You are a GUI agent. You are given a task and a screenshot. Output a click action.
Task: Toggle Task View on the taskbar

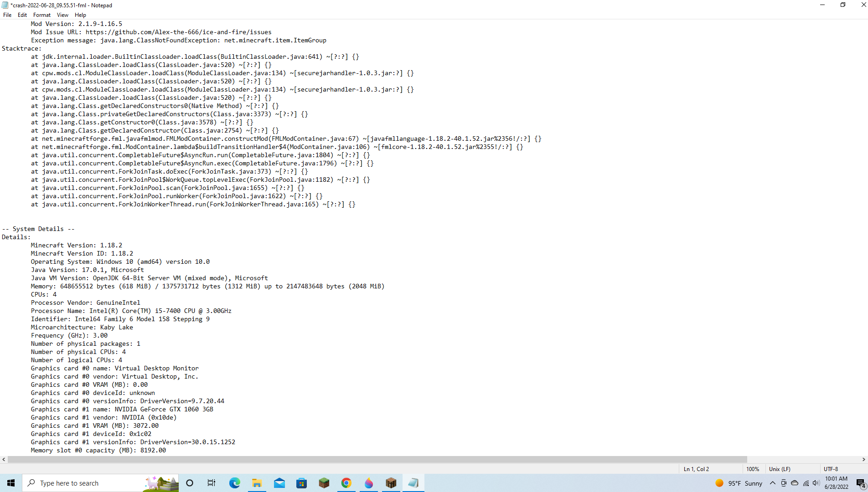tap(211, 483)
